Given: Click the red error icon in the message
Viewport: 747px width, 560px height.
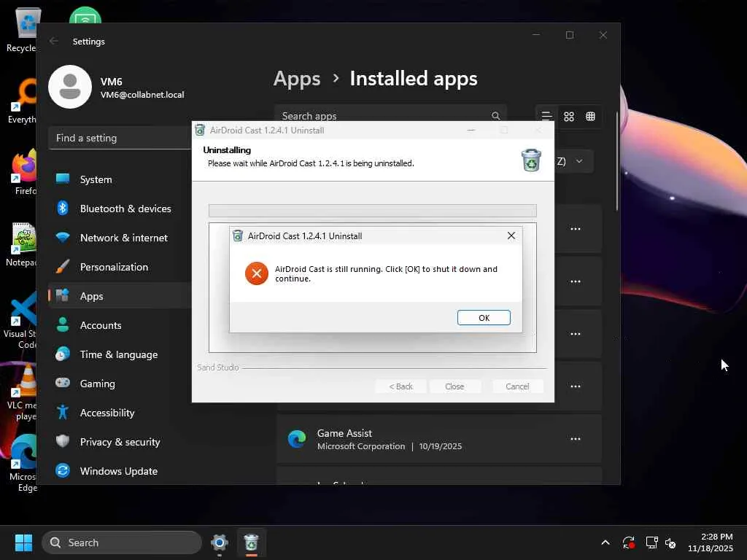Looking at the screenshot, I should [256, 273].
